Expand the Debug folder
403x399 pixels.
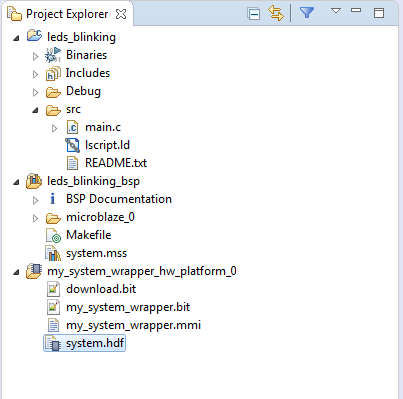35,92
